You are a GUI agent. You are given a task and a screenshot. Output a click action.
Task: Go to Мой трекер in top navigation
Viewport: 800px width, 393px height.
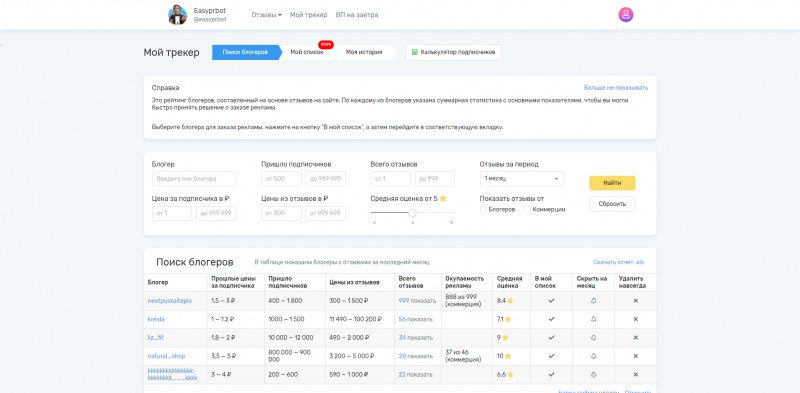coord(309,15)
